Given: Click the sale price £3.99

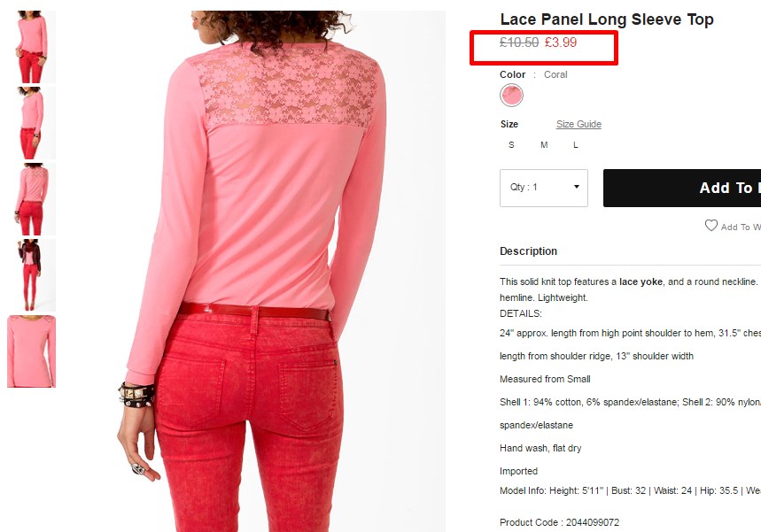Looking at the screenshot, I should pos(561,42).
